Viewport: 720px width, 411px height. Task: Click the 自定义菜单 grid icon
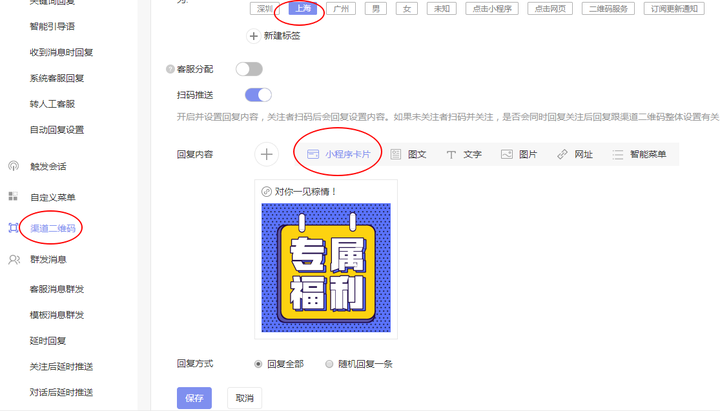(13, 197)
